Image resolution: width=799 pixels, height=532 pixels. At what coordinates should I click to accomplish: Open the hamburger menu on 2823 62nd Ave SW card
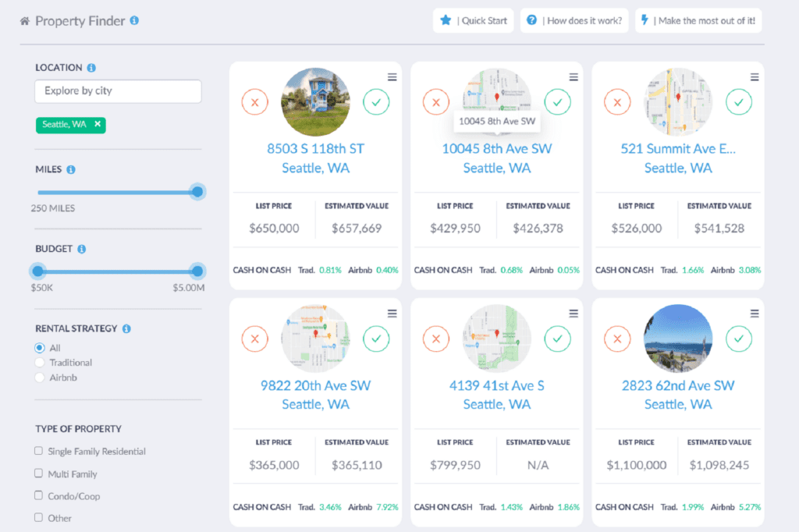point(755,313)
